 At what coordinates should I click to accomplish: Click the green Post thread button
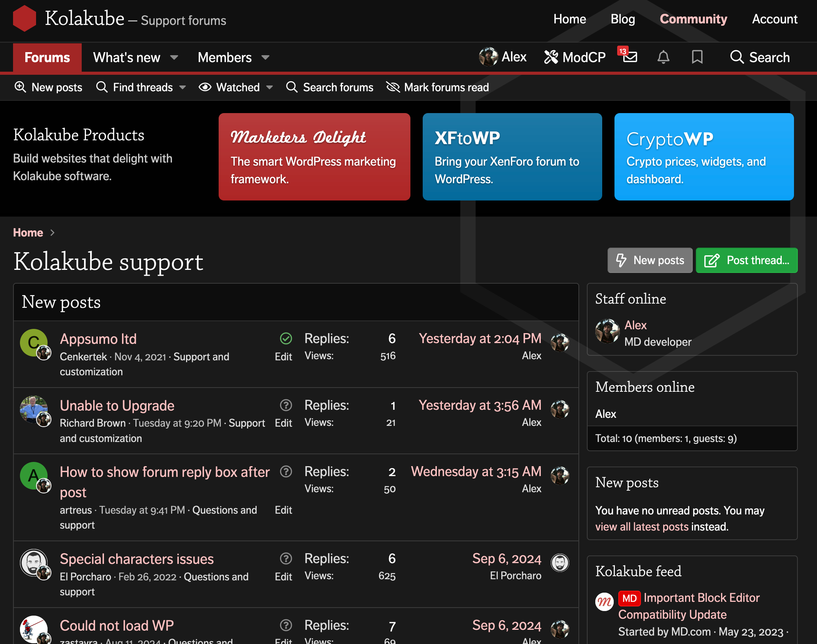[x=746, y=260]
